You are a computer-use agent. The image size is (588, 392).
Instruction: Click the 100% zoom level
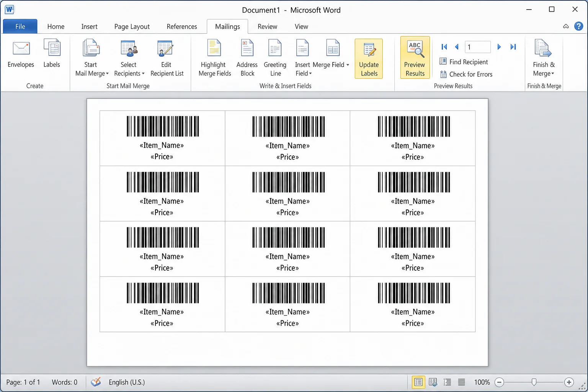pos(482,382)
